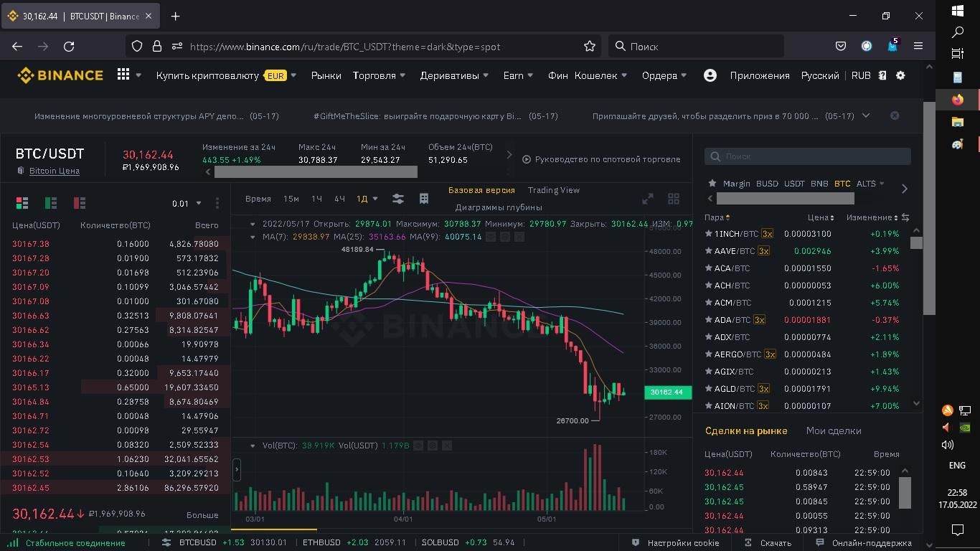
Task: Open the Диаграммы глубины tab
Action: [x=499, y=207]
